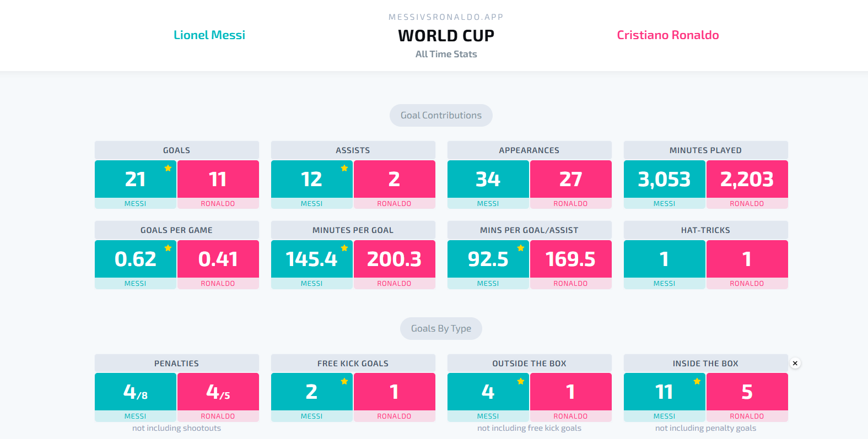Click the Hat-Tricks card header
Image resolution: width=868 pixels, height=439 pixels.
coord(705,230)
